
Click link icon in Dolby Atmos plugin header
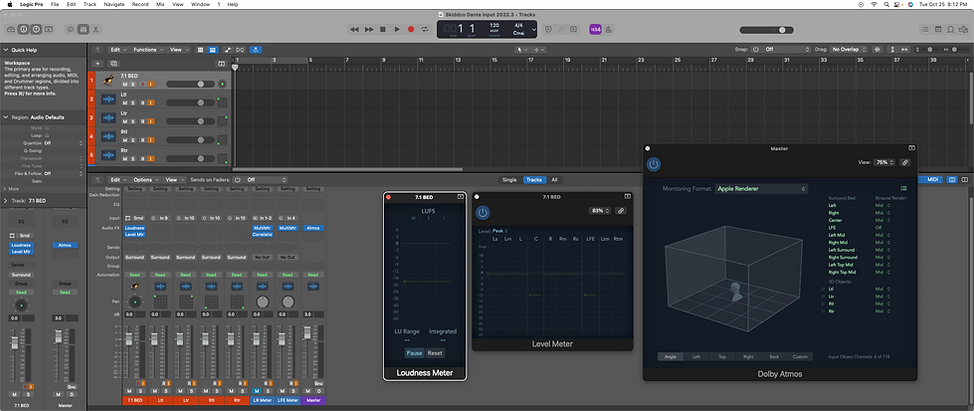point(905,162)
